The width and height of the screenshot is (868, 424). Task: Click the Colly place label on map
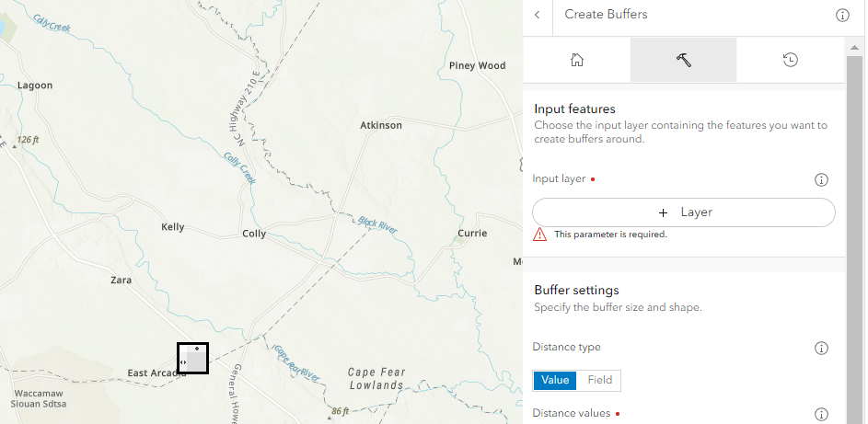coord(254,234)
